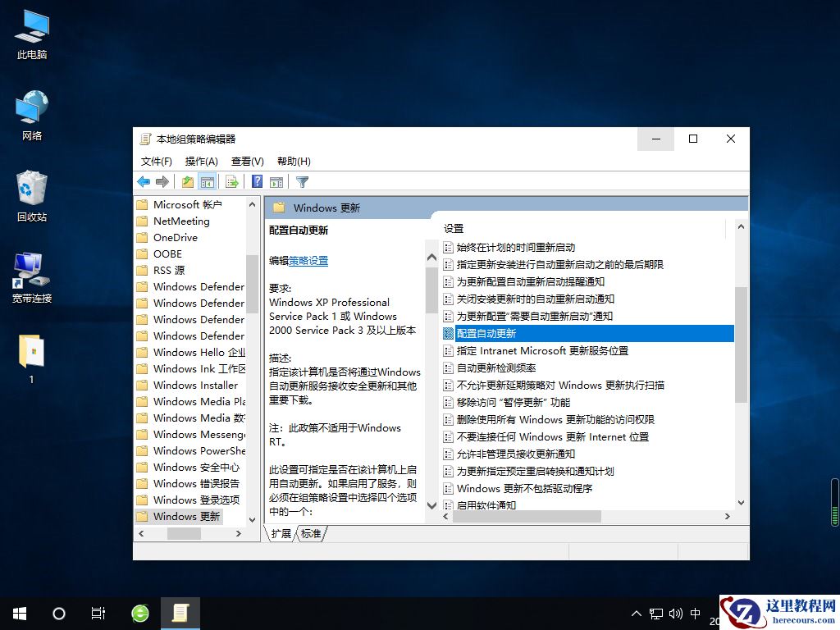The height and width of the screenshot is (630, 840).
Task: Click the Task View taskbar icon
Action: tap(98, 613)
